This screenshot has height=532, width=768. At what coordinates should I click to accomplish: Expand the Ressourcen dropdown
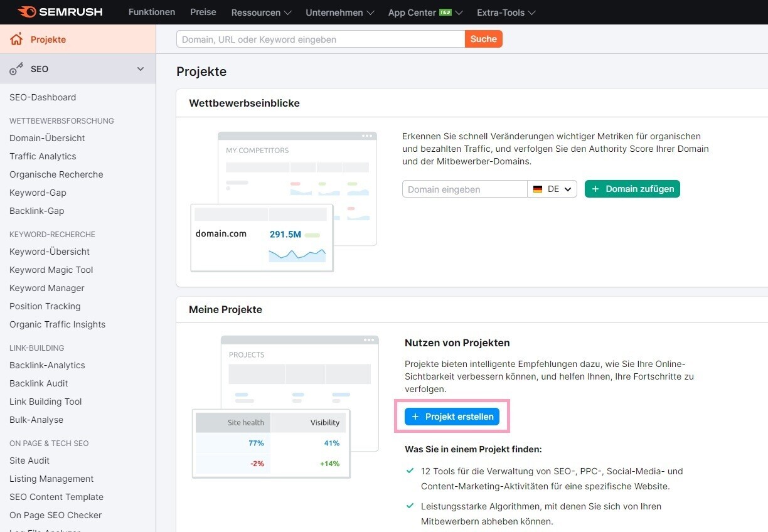tap(260, 12)
